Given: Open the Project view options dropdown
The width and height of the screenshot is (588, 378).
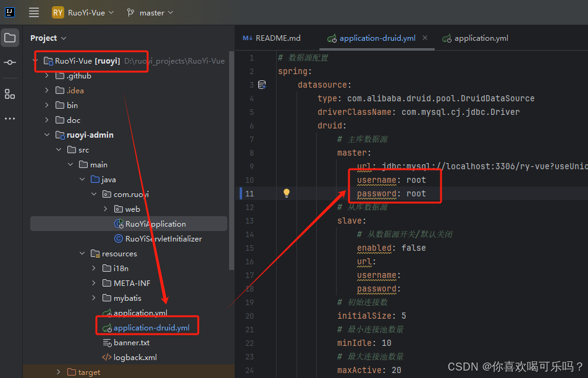Looking at the screenshot, I should click(x=64, y=38).
